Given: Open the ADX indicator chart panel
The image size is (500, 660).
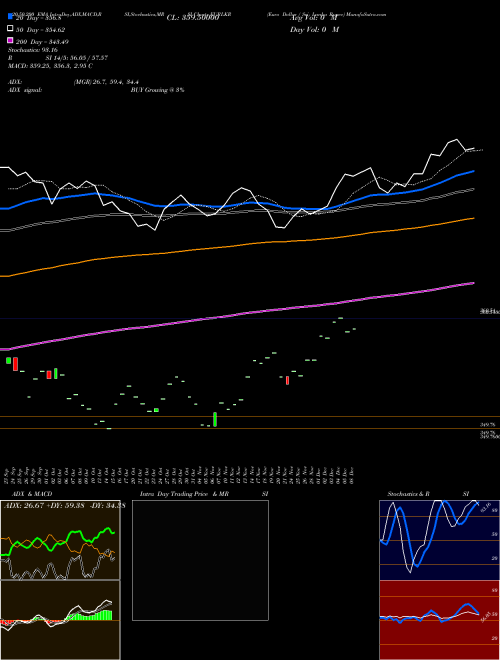Looking at the screenshot, I should click(x=60, y=540).
